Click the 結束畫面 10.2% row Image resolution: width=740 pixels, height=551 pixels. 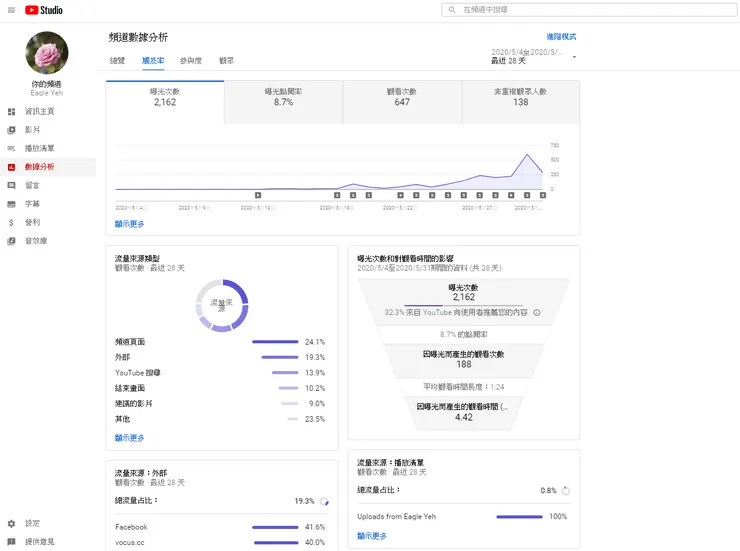220,388
